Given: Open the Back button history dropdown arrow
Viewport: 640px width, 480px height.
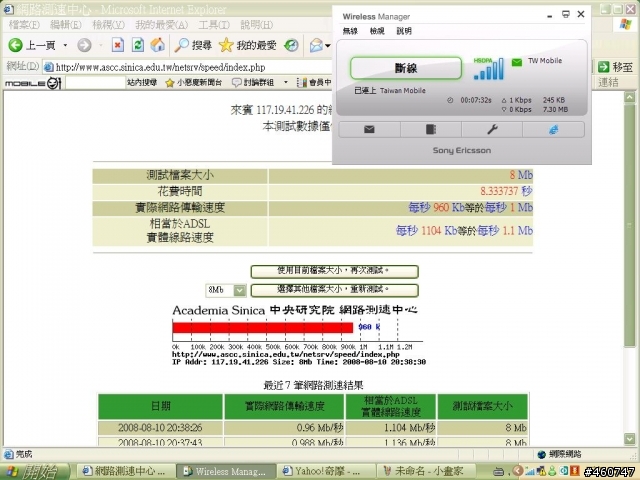Looking at the screenshot, I should coord(65,45).
